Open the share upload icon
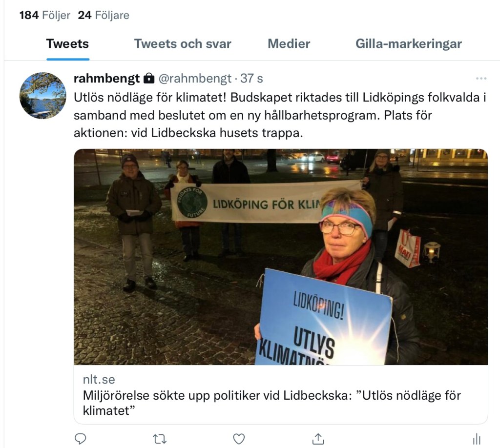The image size is (500, 448). [x=318, y=439]
